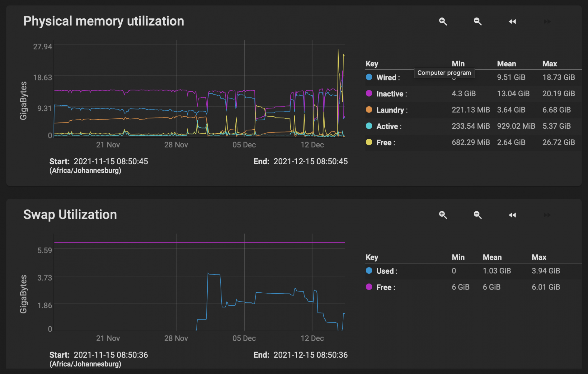The height and width of the screenshot is (374, 588).
Task: Toggle the Inactive series purple dot
Action: tap(369, 93)
